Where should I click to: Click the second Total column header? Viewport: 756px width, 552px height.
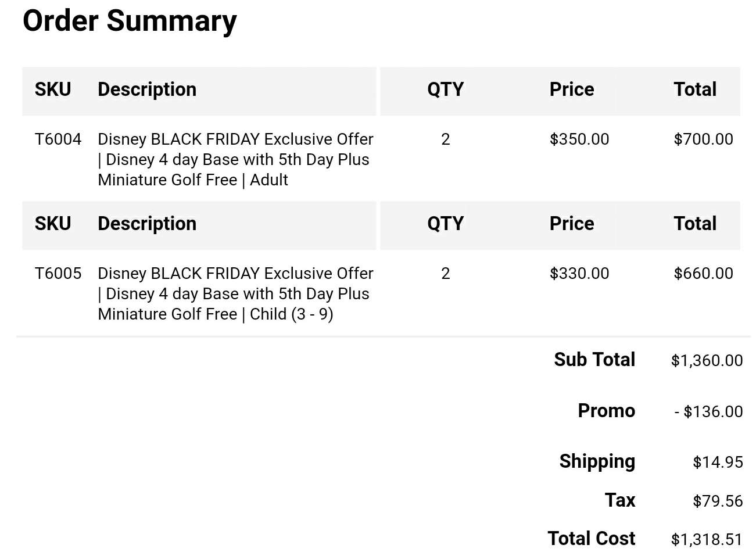[x=695, y=224]
